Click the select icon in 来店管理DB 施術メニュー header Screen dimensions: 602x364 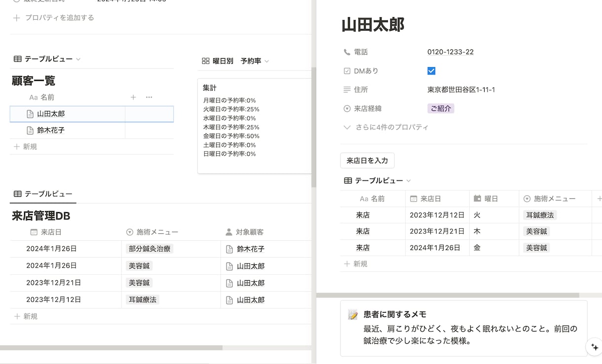pyautogui.click(x=130, y=232)
